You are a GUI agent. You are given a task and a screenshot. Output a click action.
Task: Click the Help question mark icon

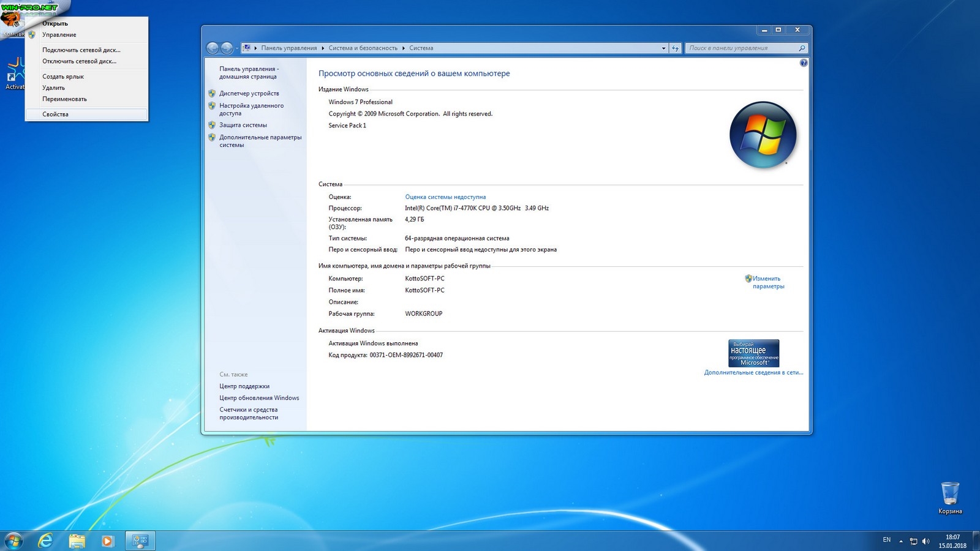point(803,63)
